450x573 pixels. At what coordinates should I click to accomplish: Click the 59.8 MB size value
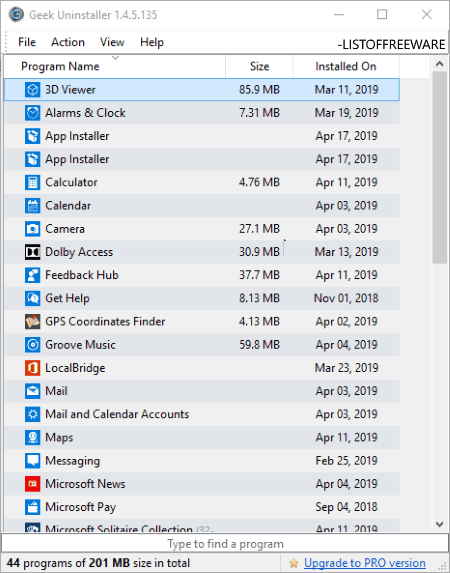[x=259, y=345]
